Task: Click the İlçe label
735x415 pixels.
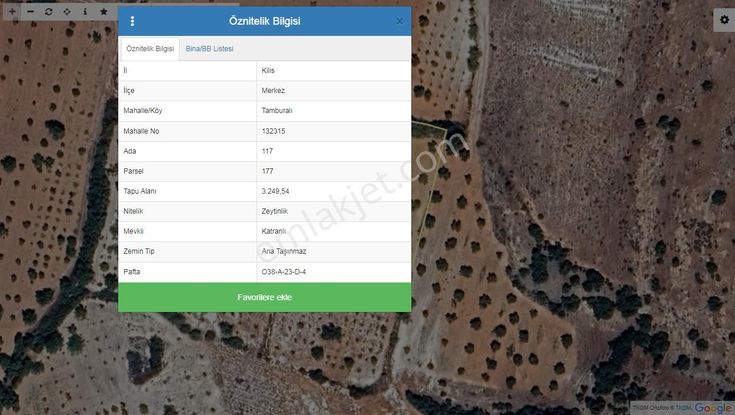Action: pyautogui.click(x=129, y=91)
